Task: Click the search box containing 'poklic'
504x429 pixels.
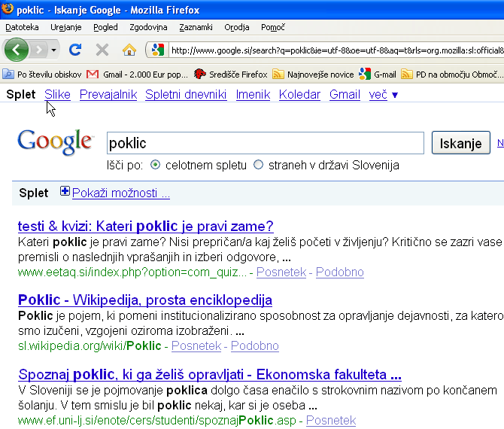Action: 266,143
